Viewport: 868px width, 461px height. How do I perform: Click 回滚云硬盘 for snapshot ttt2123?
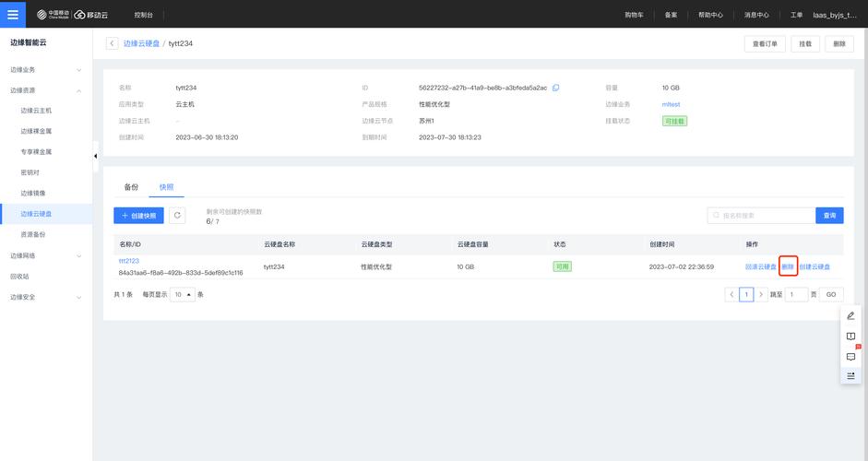761,266
